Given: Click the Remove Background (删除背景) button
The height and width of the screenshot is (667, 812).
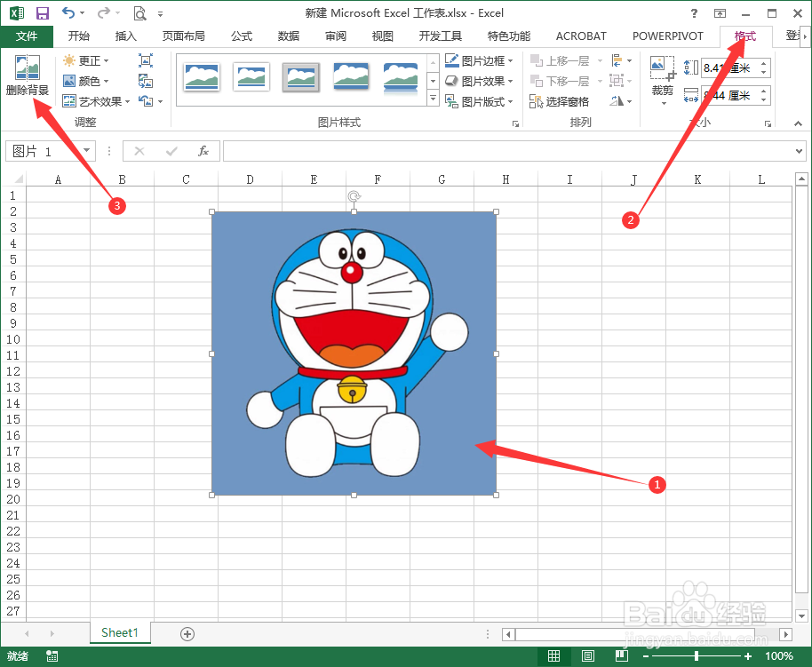Looking at the screenshot, I should (28, 75).
